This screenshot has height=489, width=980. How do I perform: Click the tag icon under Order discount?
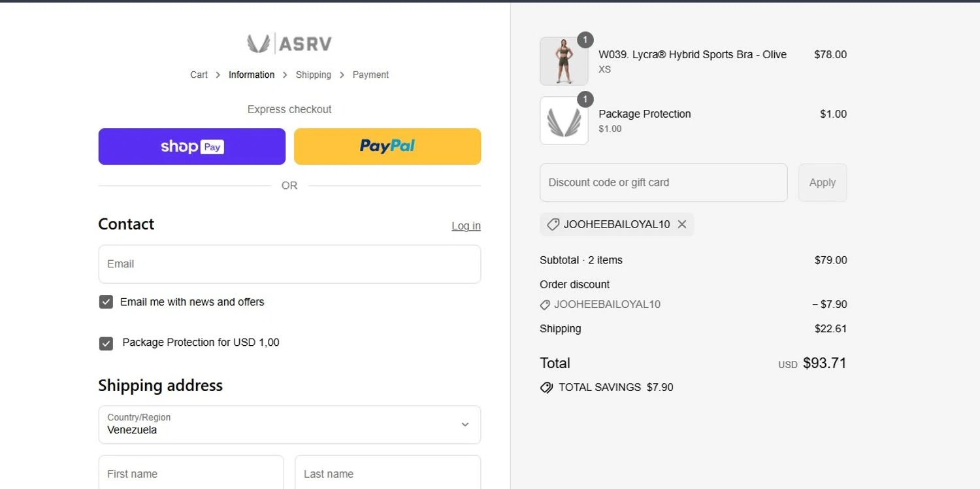coord(545,305)
